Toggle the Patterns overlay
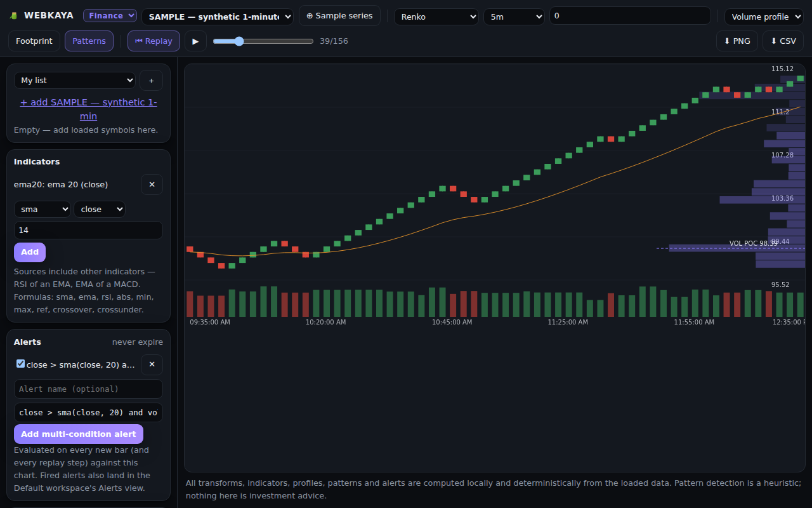Screen dimensions: 812x508 pyautogui.click(x=89, y=41)
